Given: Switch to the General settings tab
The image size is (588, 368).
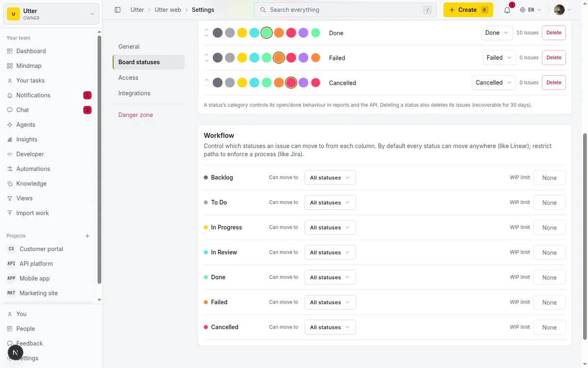Looking at the screenshot, I should tap(148, 47).
